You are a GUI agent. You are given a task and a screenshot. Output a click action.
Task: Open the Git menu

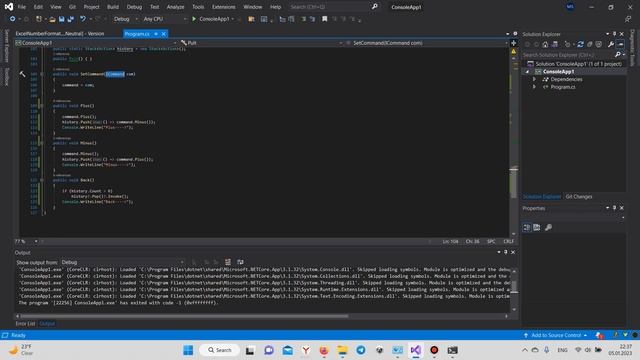(x=72, y=7)
